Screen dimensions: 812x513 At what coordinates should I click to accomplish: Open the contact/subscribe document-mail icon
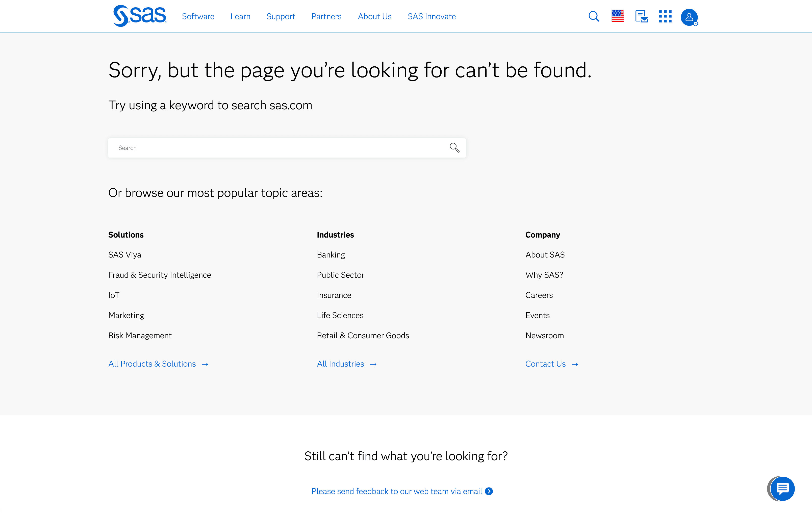[x=641, y=16]
